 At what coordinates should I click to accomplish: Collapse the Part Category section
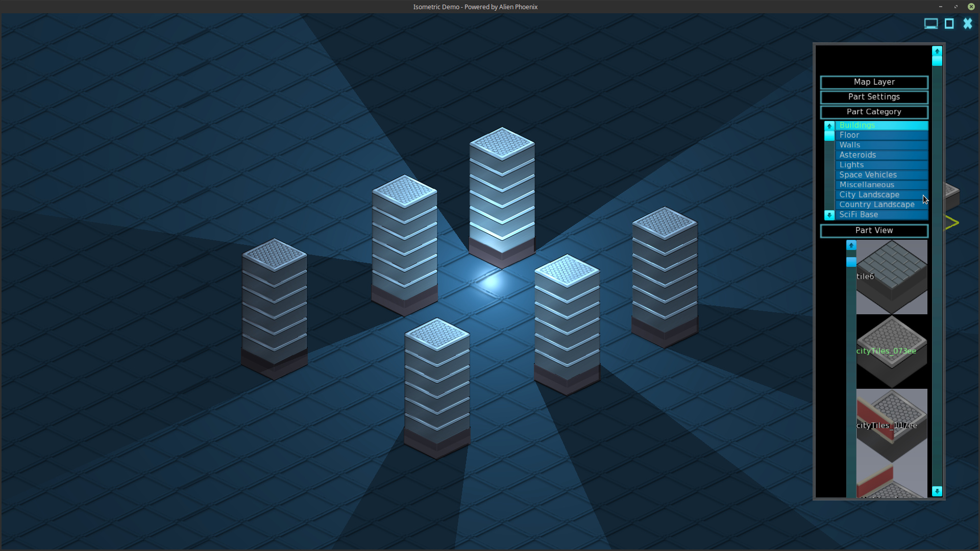point(874,112)
